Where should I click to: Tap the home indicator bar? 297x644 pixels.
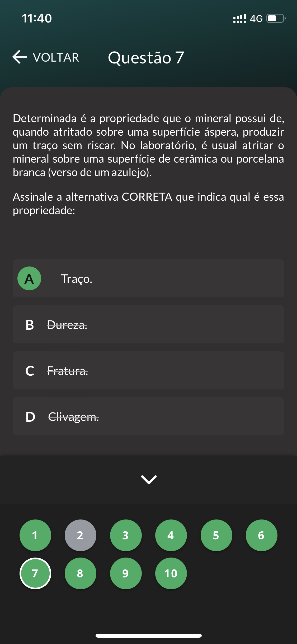point(149,636)
